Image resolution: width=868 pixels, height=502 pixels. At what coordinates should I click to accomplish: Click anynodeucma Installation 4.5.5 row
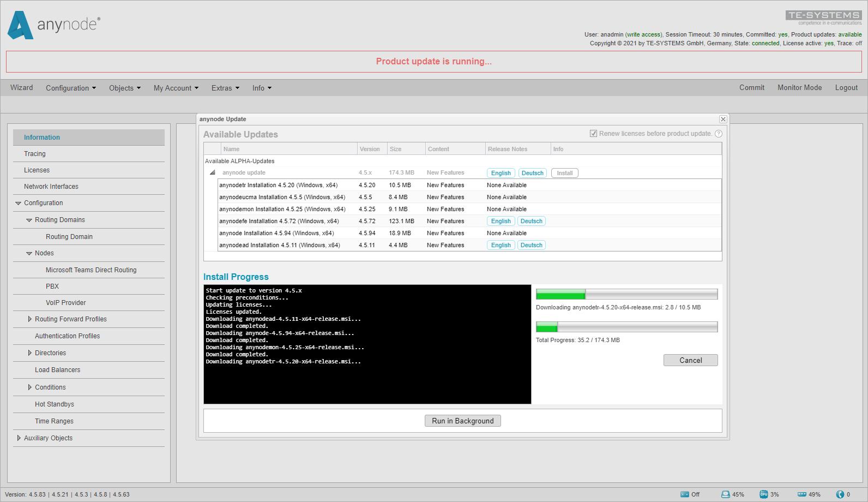tap(469, 197)
